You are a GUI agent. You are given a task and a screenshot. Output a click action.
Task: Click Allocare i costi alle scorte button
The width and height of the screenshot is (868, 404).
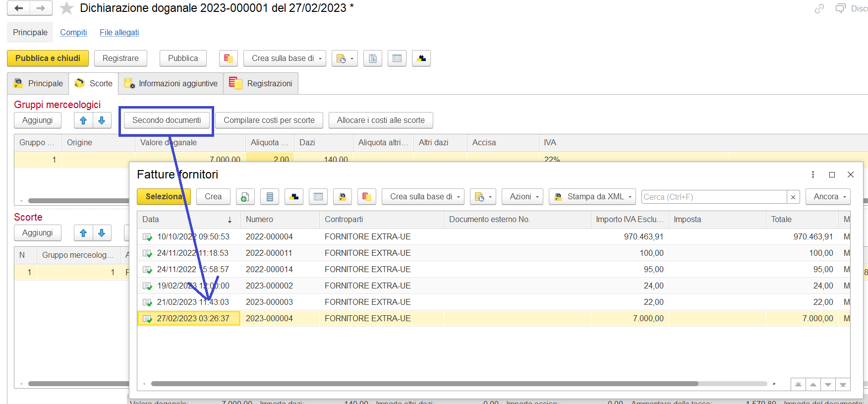pos(381,120)
